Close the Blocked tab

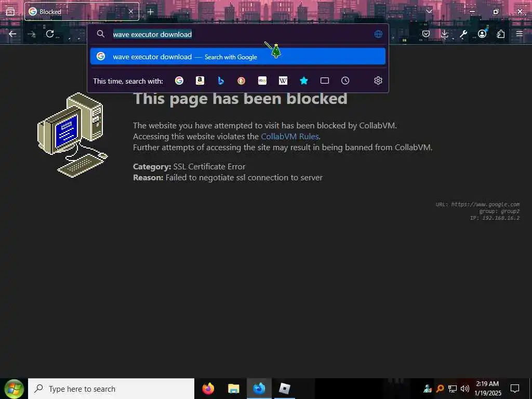130,11
